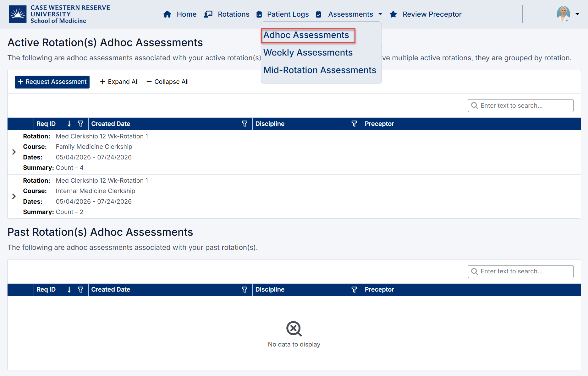The image size is (588, 376).
Task: Choose Mid-Rotation Assessments menu entry
Action: (320, 70)
